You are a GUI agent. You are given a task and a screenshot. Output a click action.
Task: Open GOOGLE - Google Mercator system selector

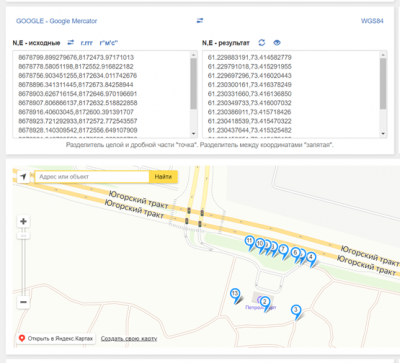point(57,21)
